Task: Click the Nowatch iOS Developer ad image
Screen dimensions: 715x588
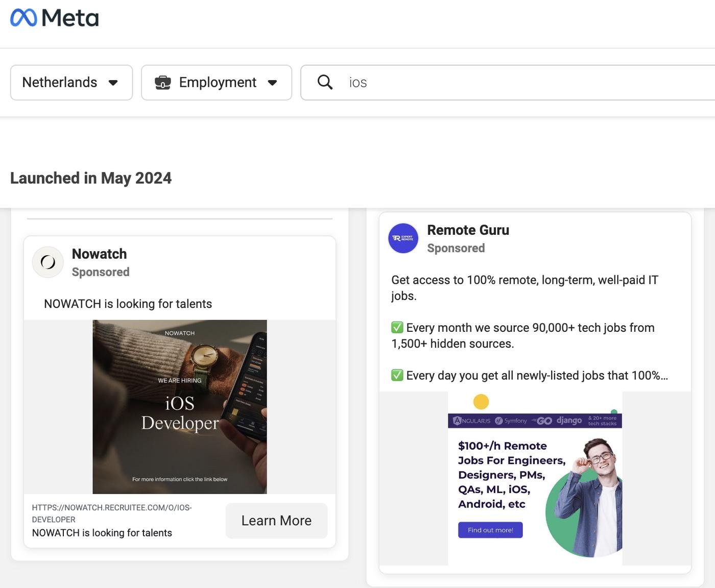Action: pos(180,407)
